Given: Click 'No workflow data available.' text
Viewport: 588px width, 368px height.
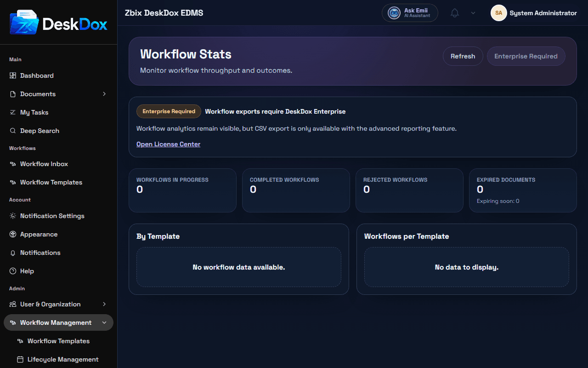Looking at the screenshot, I should [x=239, y=267].
